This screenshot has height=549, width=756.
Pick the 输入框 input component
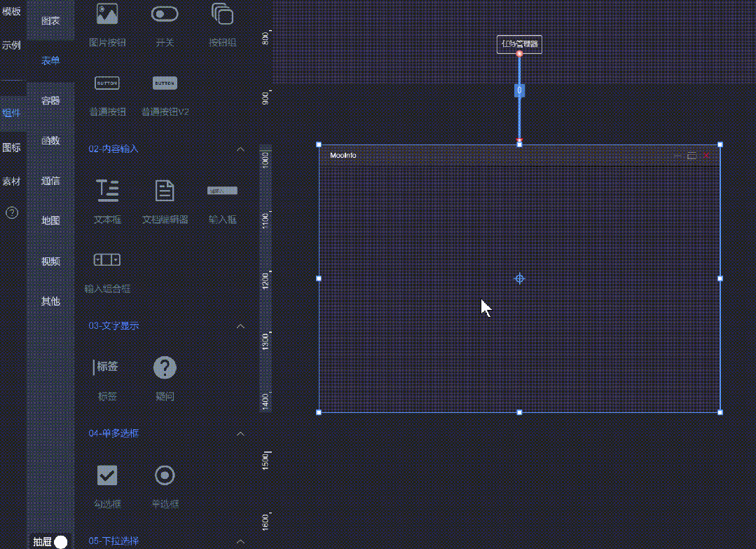tap(222, 191)
